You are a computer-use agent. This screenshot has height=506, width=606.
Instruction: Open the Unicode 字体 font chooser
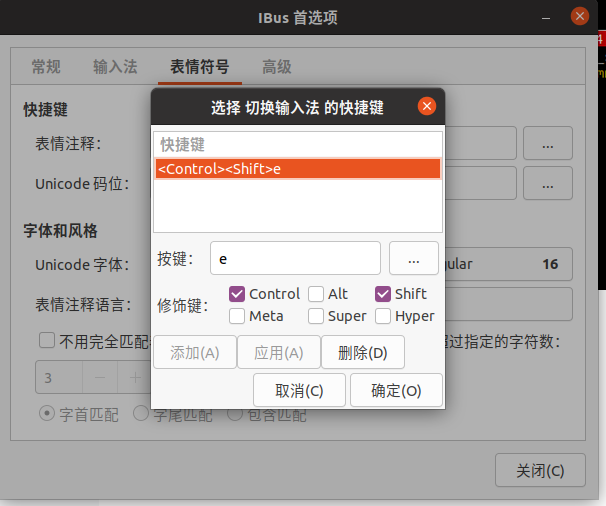tap(509, 264)
